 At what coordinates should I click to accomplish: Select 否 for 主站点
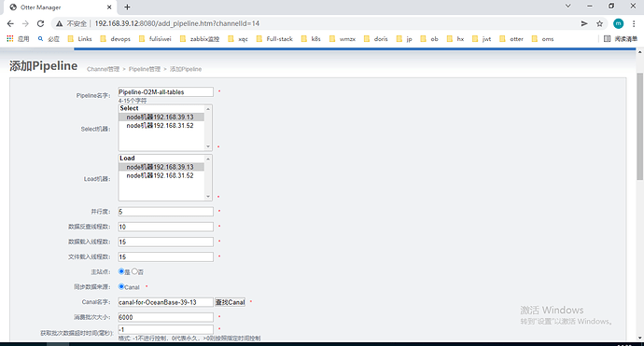134,271
